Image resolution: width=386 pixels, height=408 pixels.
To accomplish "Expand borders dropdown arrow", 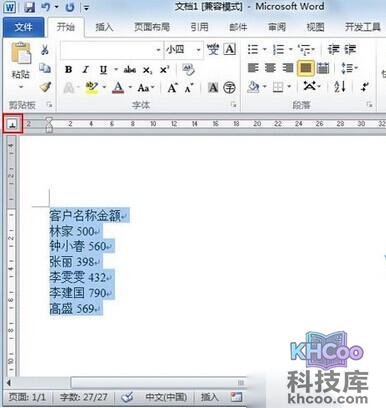I will point(289,87).
